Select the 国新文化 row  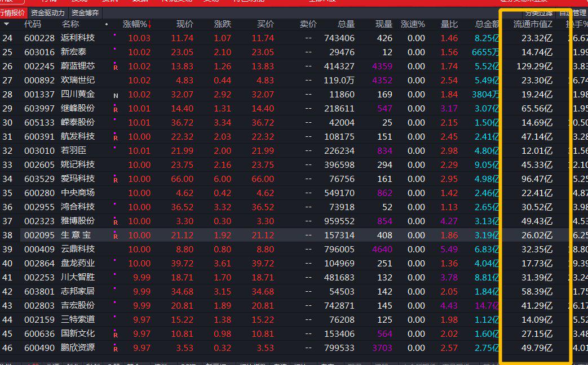(78, 333)
